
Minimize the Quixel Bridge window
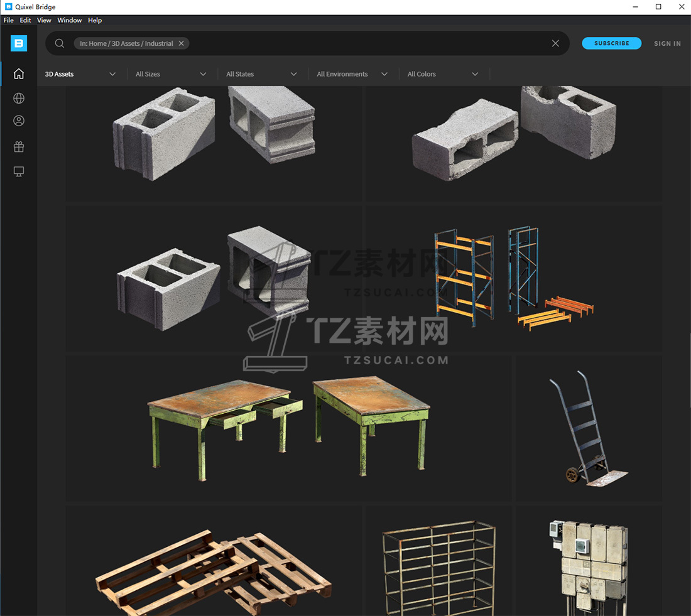click(636, 7)
